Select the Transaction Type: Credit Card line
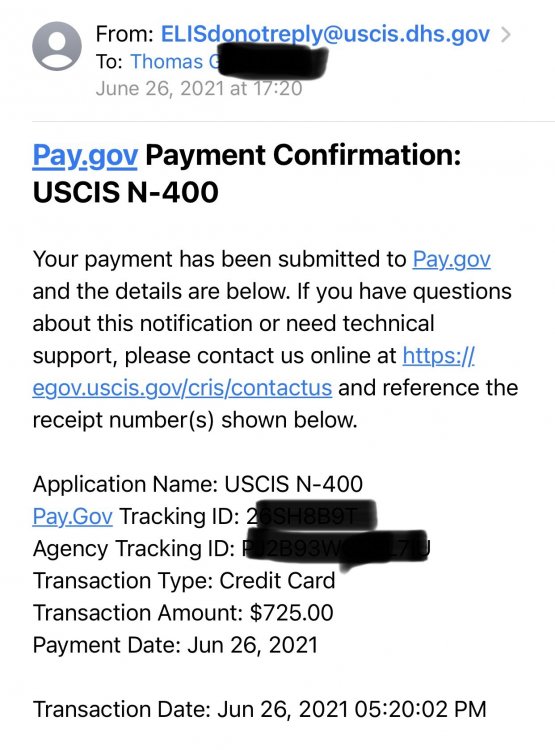This screenshot has height=750, width=555. click(x=184, y=581)
